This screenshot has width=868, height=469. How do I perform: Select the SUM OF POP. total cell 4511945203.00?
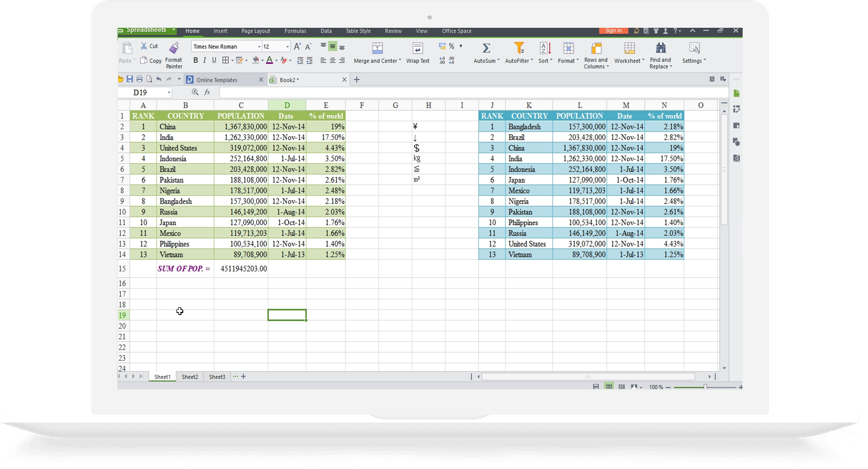coord(241,269)
